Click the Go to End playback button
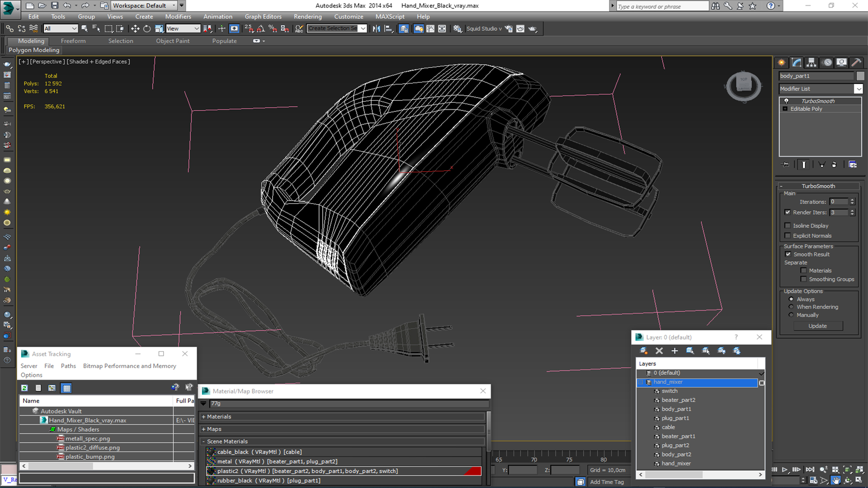This screenshot has height=488, width=868. click(810, 470)
